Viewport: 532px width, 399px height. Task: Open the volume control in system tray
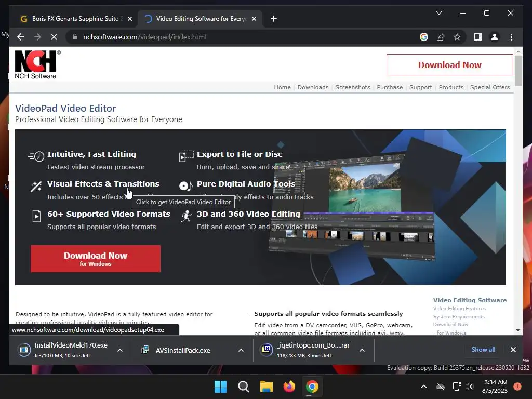tap(469, 387)
